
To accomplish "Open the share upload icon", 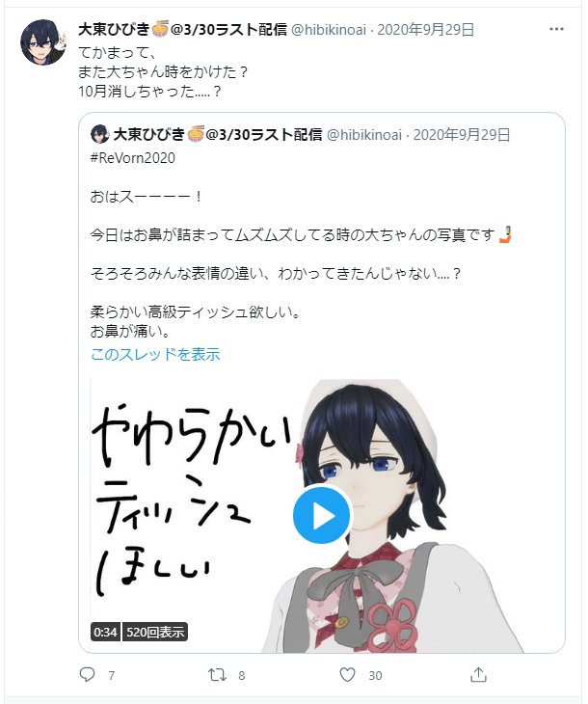I will click(478, 674).
